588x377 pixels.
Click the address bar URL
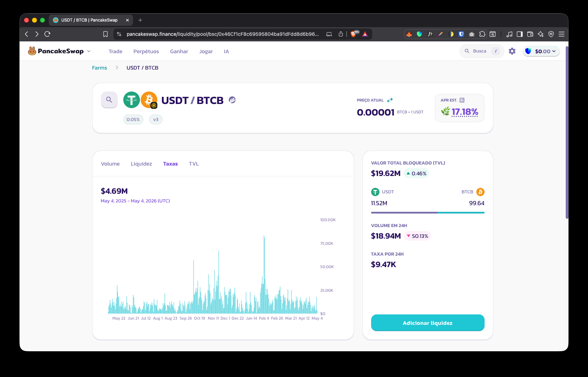click(222, 34)
